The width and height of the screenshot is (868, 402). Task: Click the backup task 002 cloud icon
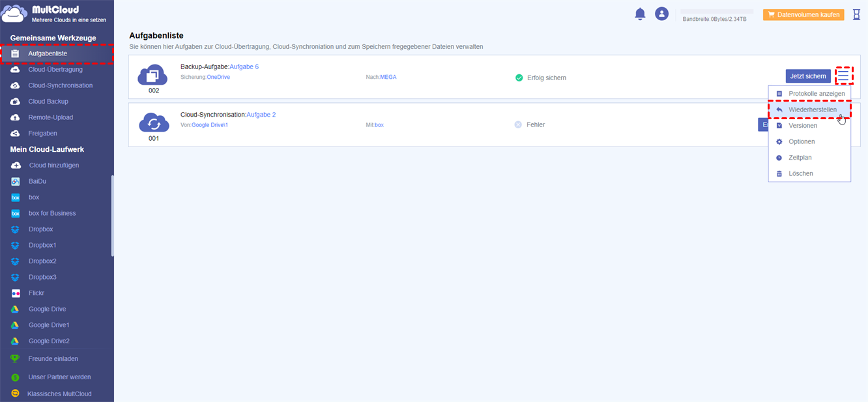point(152,74)
